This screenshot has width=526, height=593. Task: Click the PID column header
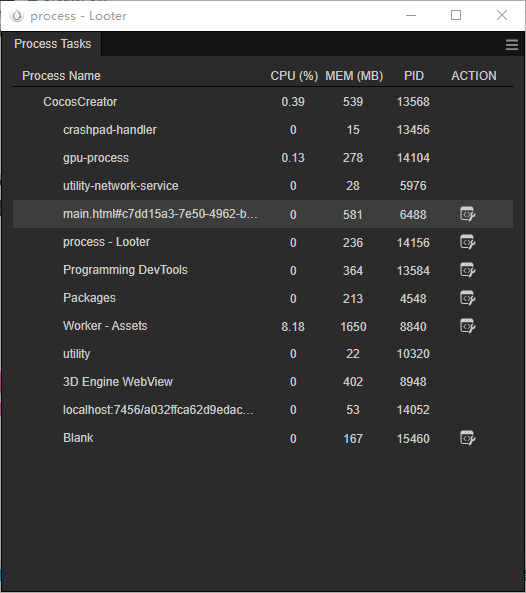pyautogui.click(x=414, y=76)
